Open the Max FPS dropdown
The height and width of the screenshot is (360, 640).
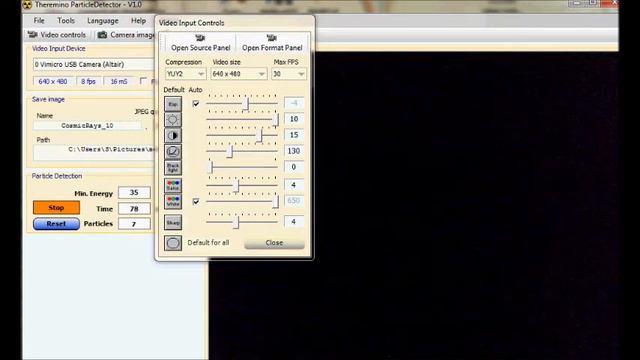(x=289, y=74)
